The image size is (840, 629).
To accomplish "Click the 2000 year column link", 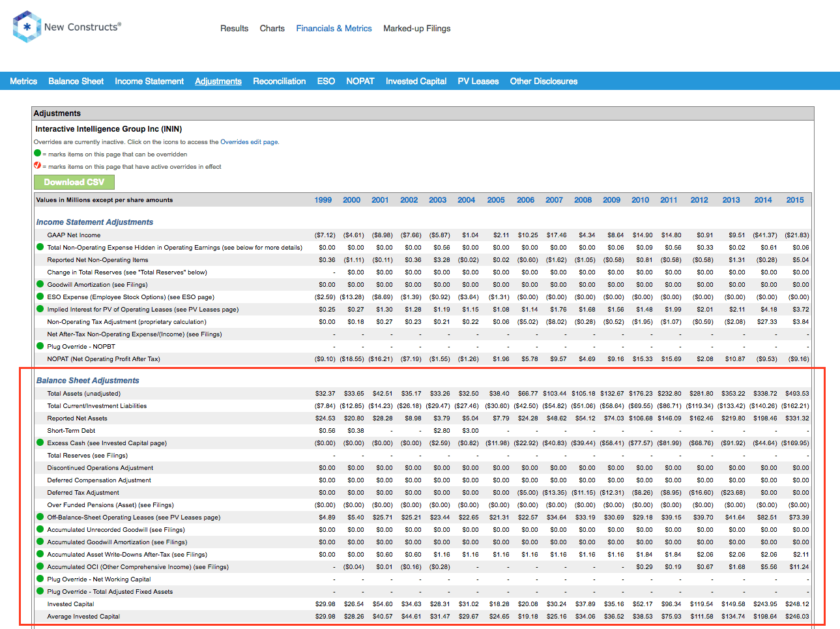I will pos(352,200).
